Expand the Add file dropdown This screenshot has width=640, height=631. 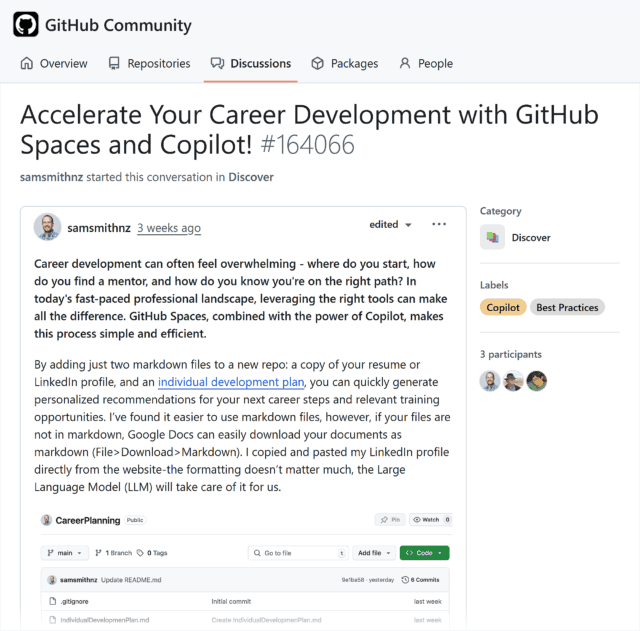coord(374,553)
